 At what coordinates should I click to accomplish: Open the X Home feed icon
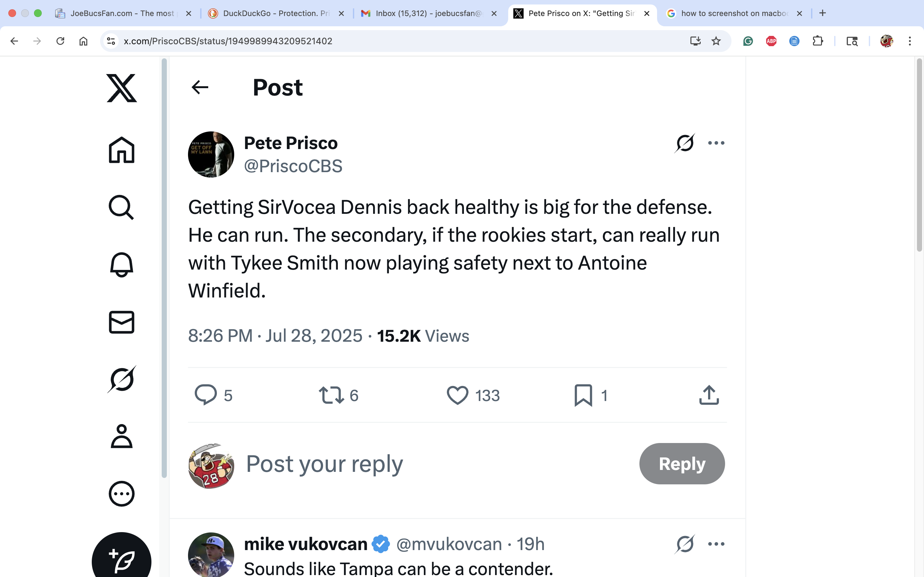121,150
